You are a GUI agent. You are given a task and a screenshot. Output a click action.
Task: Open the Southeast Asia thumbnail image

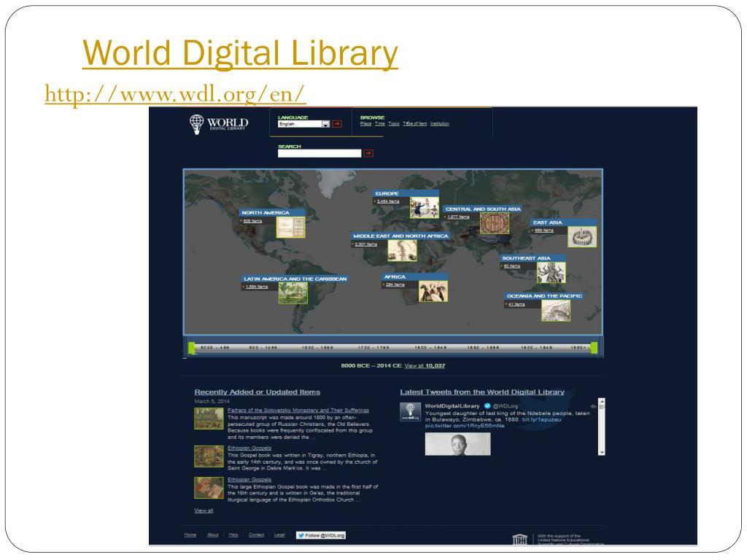551,273
